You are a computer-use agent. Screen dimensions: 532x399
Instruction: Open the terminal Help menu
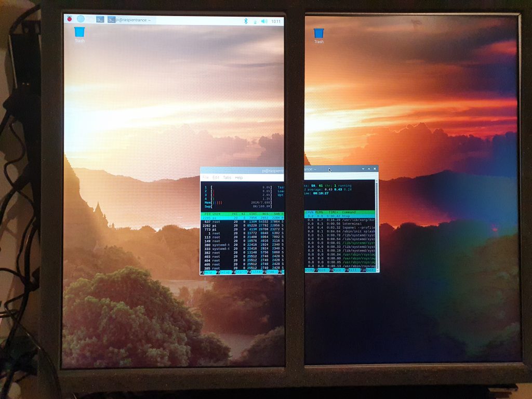239,178
